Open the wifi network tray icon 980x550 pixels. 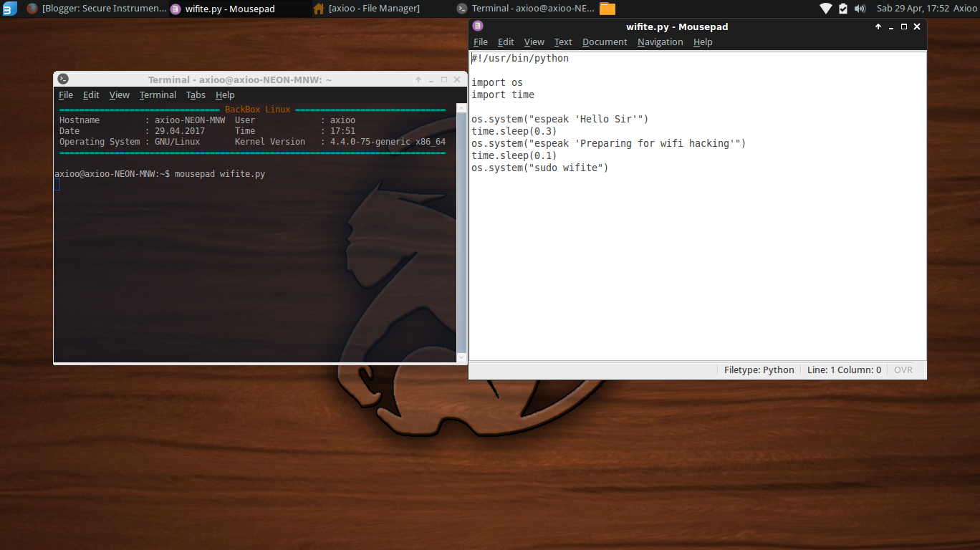coord(825,9)
